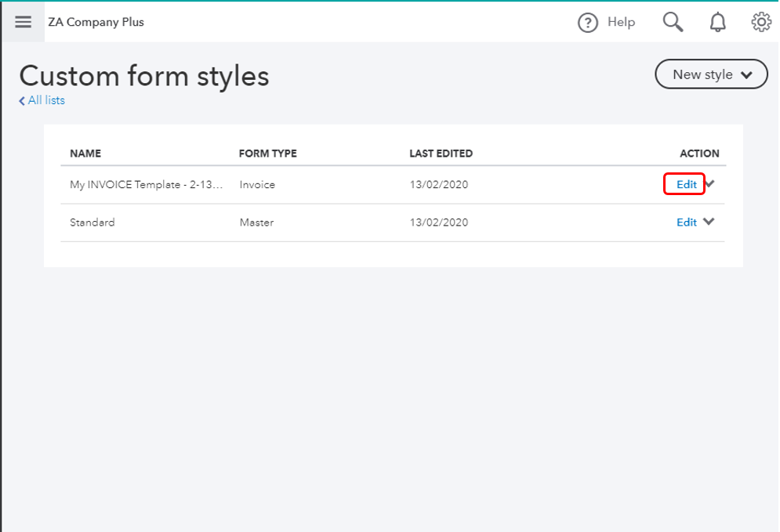Image resolution: width=780 pixels, height=532 pixels.
Task: Expand action arrow for My INVOICE Template
Action: click(710, 184)
